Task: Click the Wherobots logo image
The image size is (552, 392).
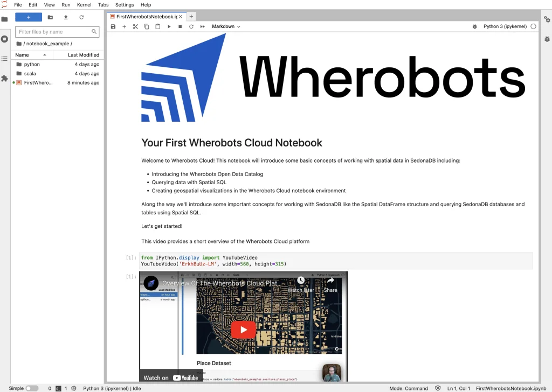Action: pos(333,78)
